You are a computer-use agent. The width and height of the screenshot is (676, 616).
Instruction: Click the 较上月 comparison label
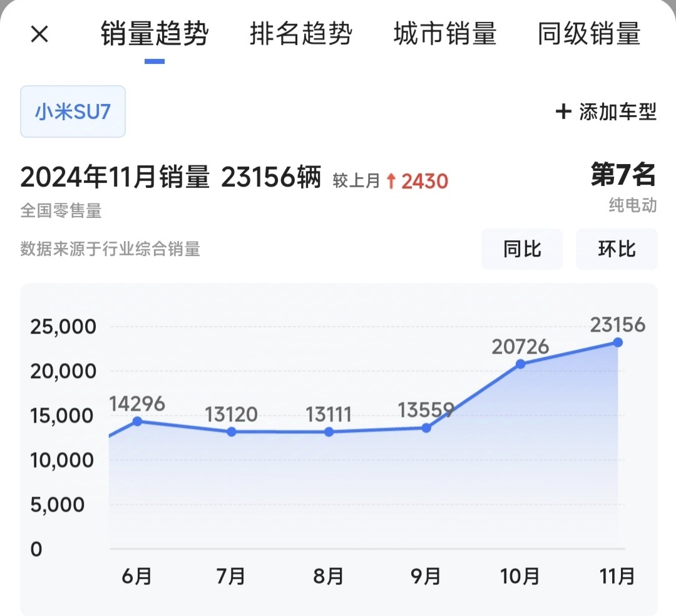pyautogui.click(x=356, y=181)
